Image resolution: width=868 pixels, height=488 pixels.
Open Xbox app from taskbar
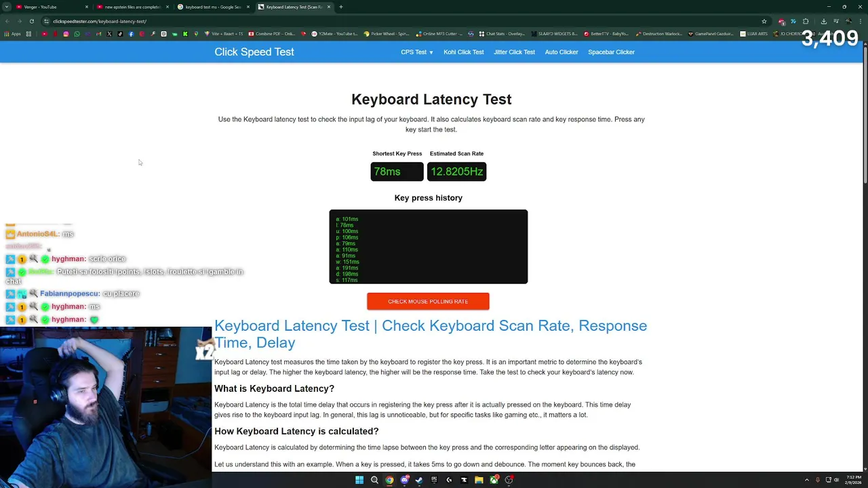click(494, 480)
